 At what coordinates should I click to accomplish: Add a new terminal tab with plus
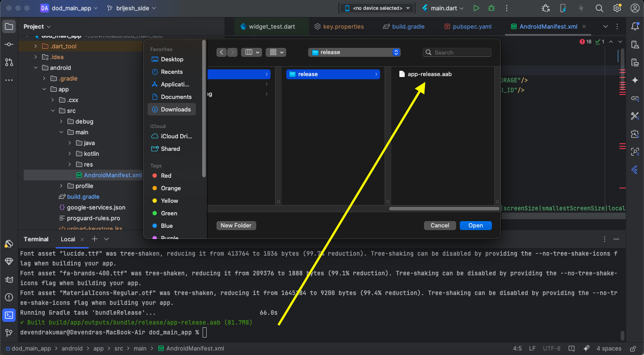point(94,239)
